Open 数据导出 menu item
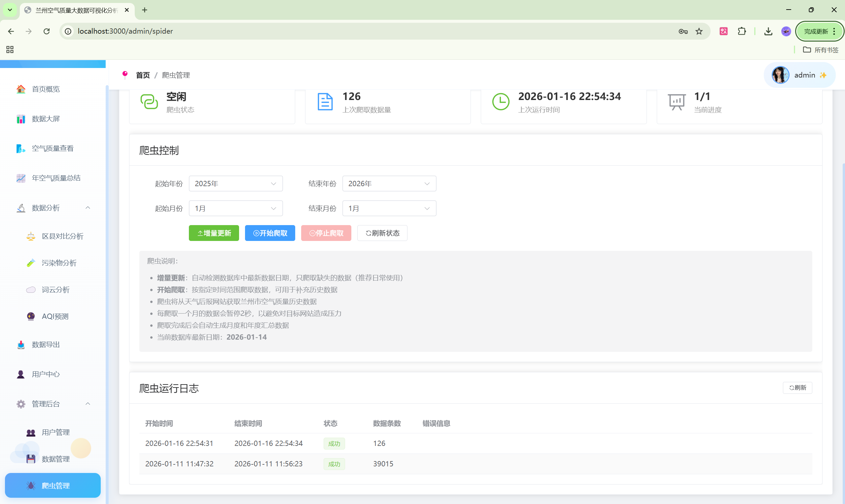 click(46, 345)
